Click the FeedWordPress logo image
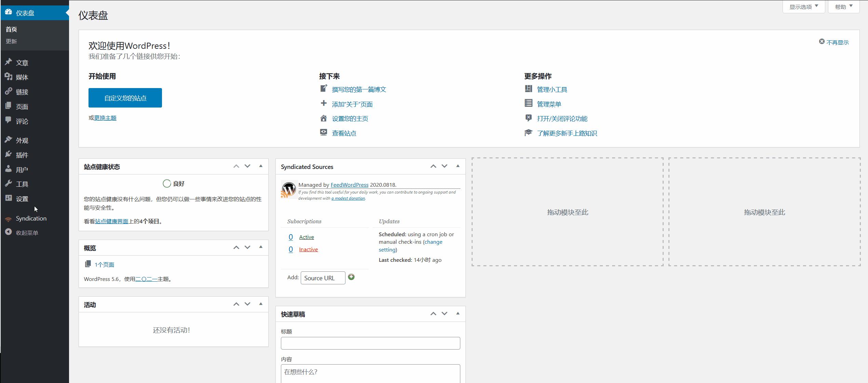868x383 pixels. click(288, 189)
